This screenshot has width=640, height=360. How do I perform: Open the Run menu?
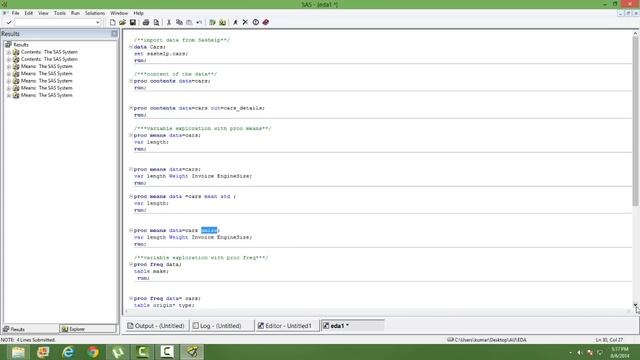tap(75, 13)
